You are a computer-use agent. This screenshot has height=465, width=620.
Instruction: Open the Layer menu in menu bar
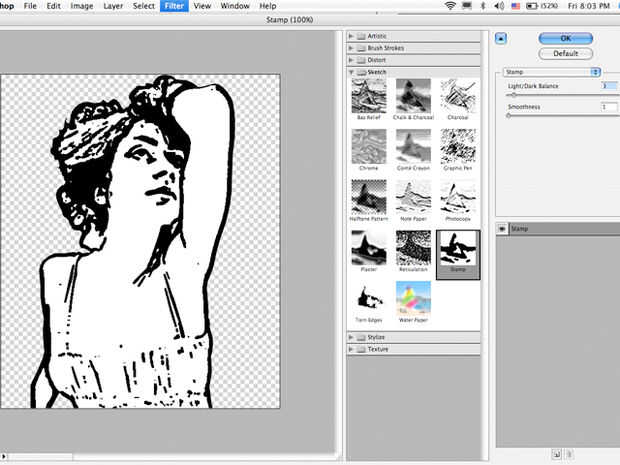tap(111, 6)
